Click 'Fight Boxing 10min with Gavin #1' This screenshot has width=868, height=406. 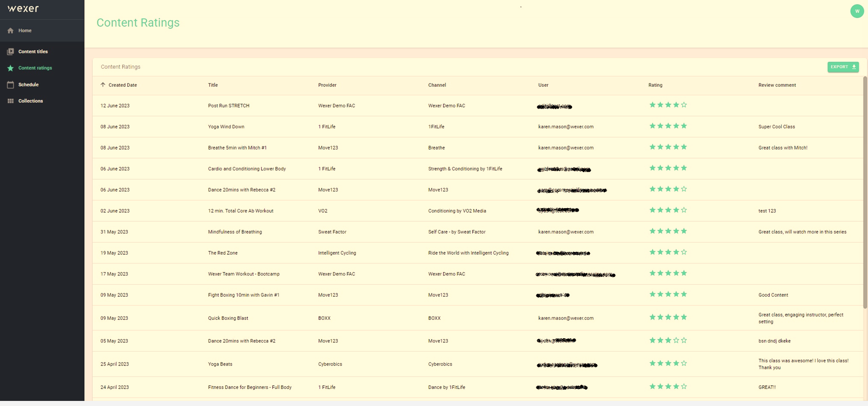point(244,295)
